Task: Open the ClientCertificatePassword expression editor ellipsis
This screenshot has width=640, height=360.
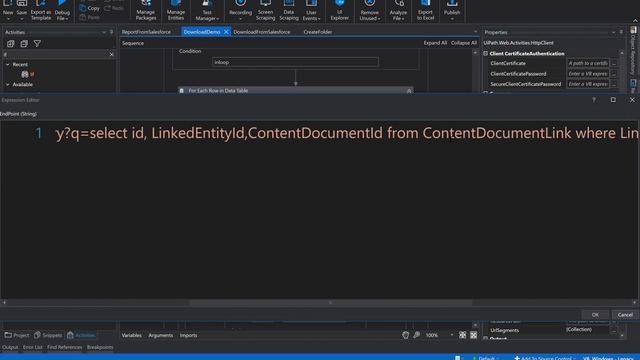Action: [x=614, y=74]
